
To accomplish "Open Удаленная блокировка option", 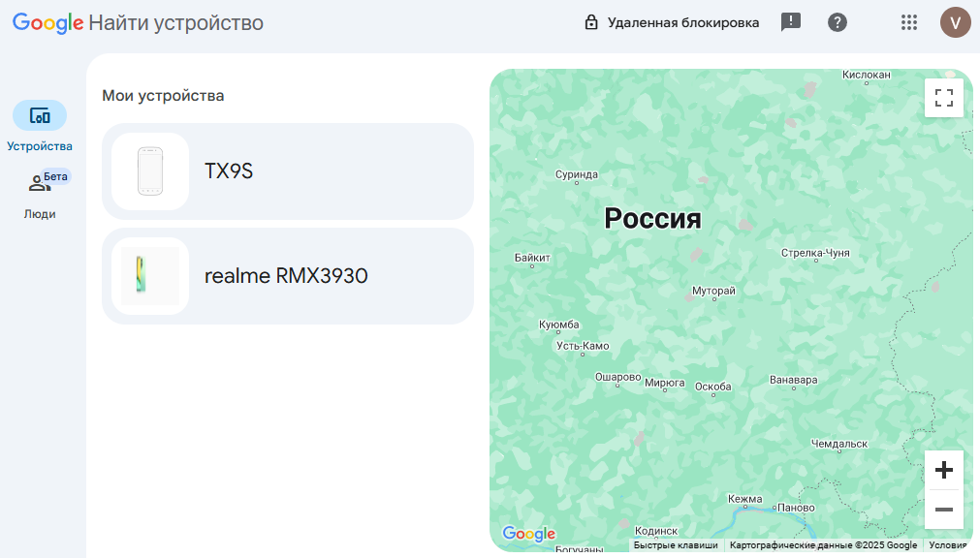I will click(671, 22).
